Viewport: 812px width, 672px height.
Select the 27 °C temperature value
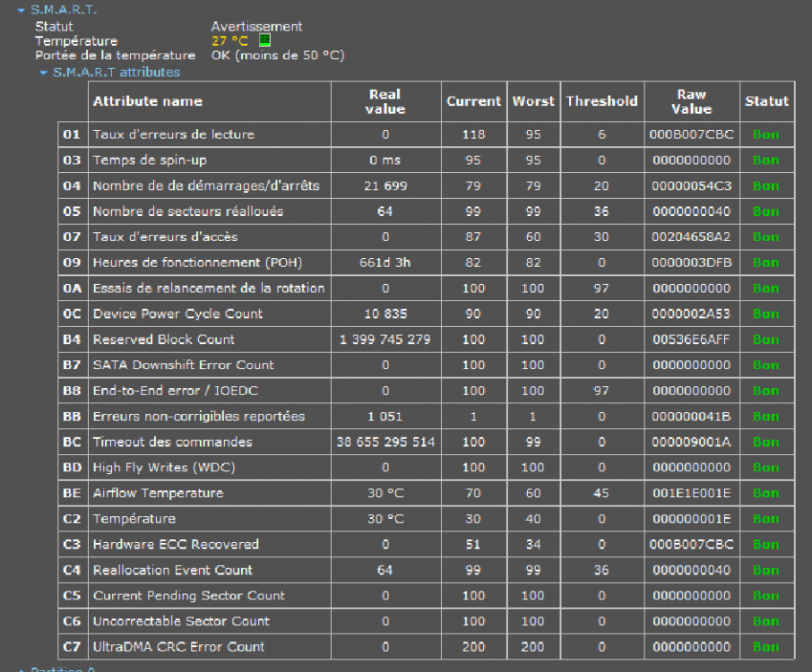pos(230,41)
